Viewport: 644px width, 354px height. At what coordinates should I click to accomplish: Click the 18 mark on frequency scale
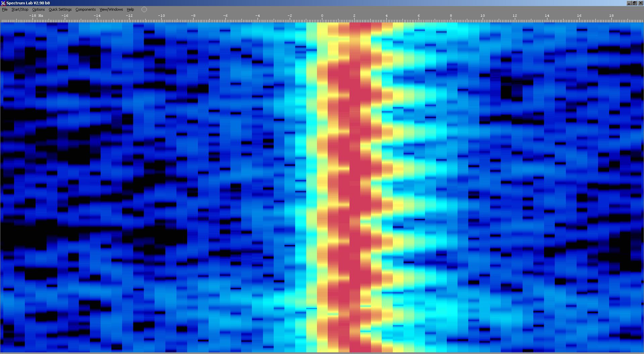coord(611,16)
